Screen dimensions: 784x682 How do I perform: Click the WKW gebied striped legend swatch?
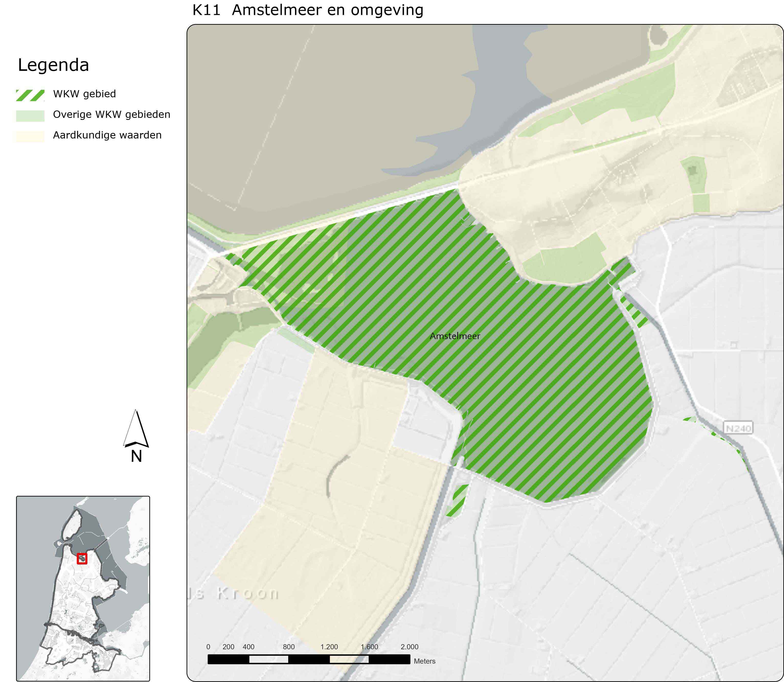point(30,95)
